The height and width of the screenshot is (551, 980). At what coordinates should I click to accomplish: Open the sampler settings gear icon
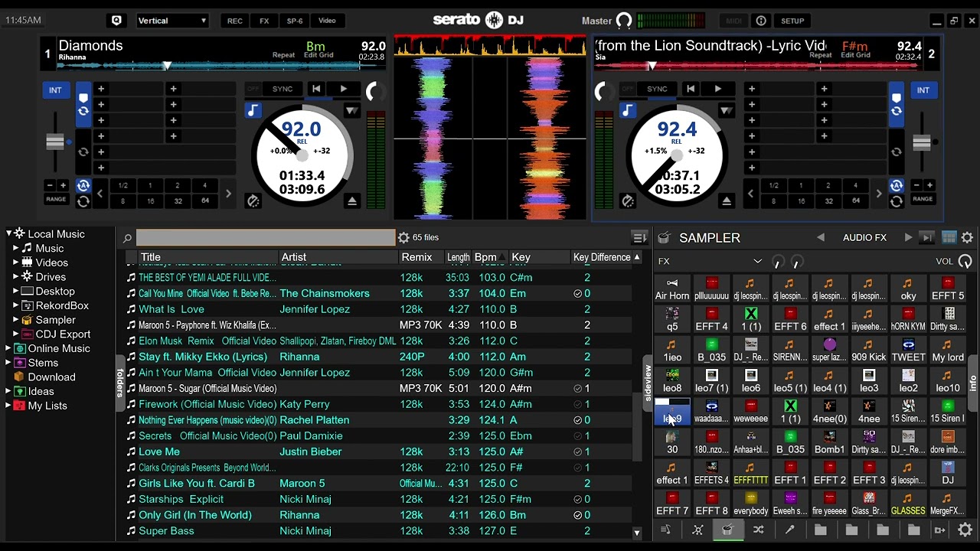(967, 238)
